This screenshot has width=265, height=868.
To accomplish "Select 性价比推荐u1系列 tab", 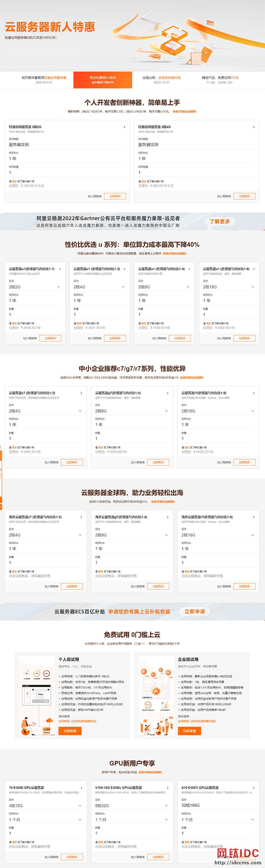I will [x=103, y=80].
